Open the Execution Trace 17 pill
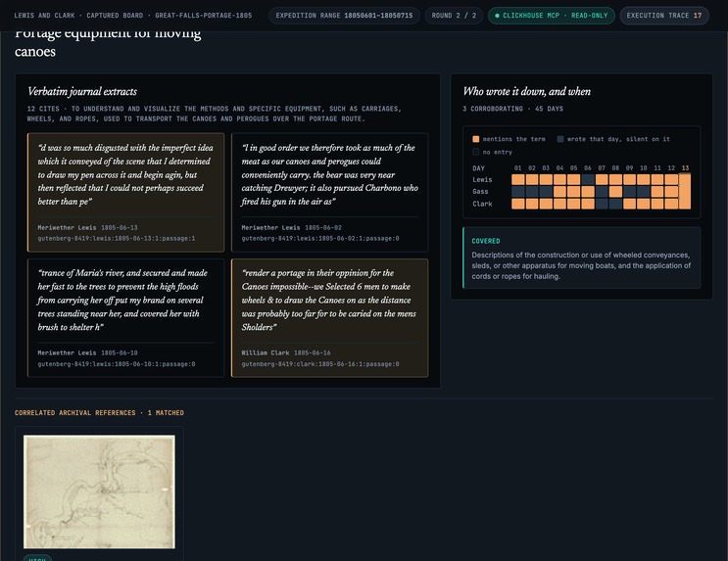The image size is (728, 561). click(664, 16)
